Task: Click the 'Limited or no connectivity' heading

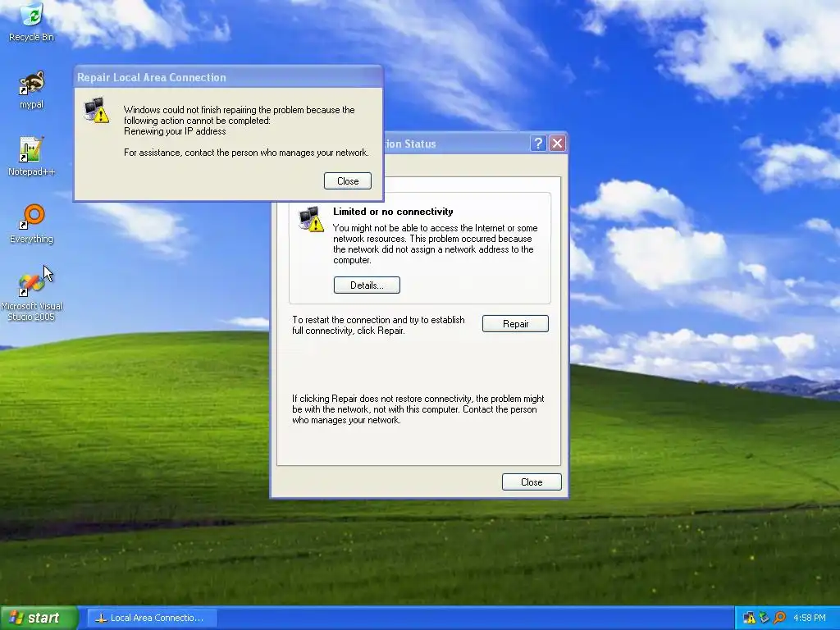Action: click(x=393, y=212)
